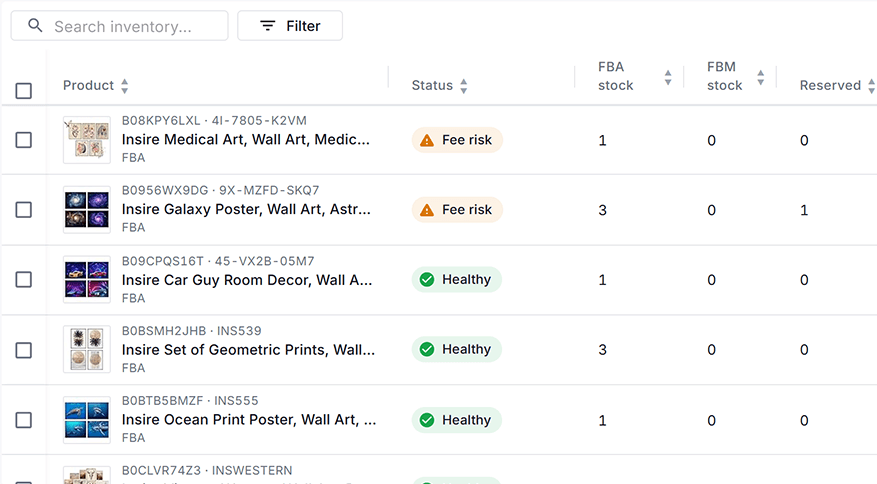The height and width of the screenshot is (484, 877).
Task: Sort by Product column arrows
Action: pyautogui.click(x=125, y=86)
